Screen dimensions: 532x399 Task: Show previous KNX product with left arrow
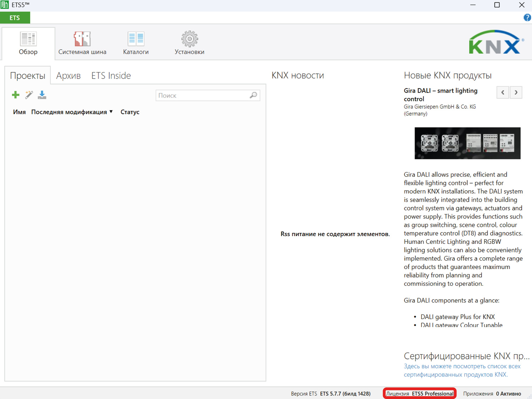[503, 92]
